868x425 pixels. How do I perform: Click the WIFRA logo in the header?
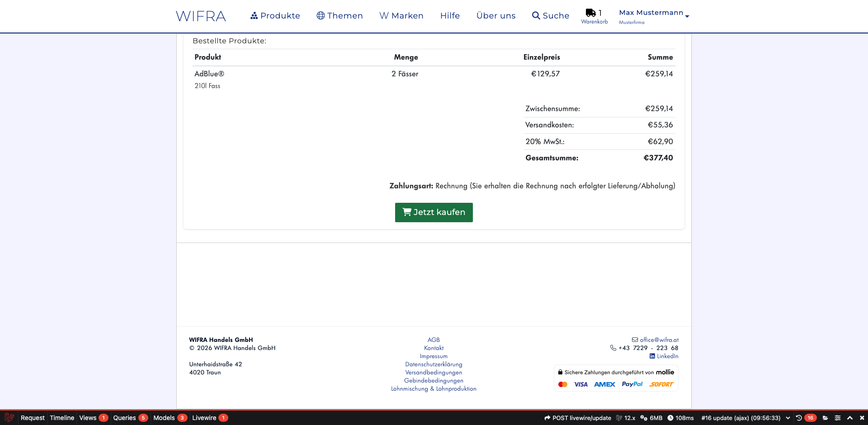[201, 16]
